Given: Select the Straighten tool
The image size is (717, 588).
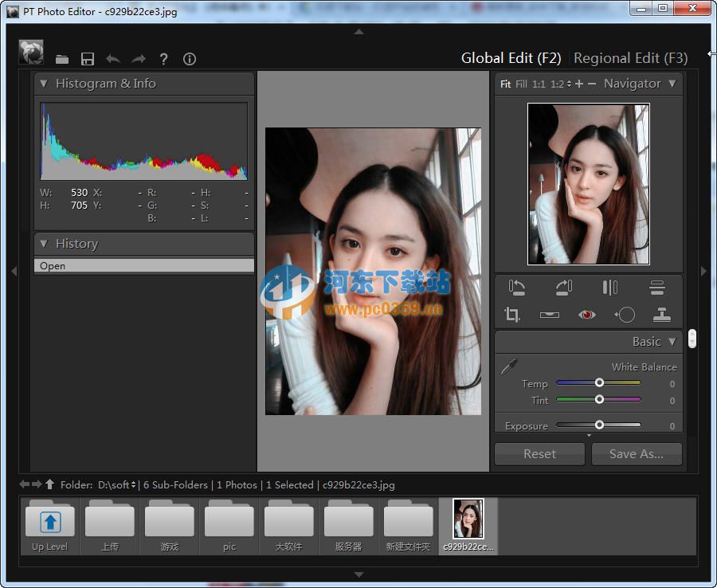Looking at the screenshot, I should click(550, 314).
